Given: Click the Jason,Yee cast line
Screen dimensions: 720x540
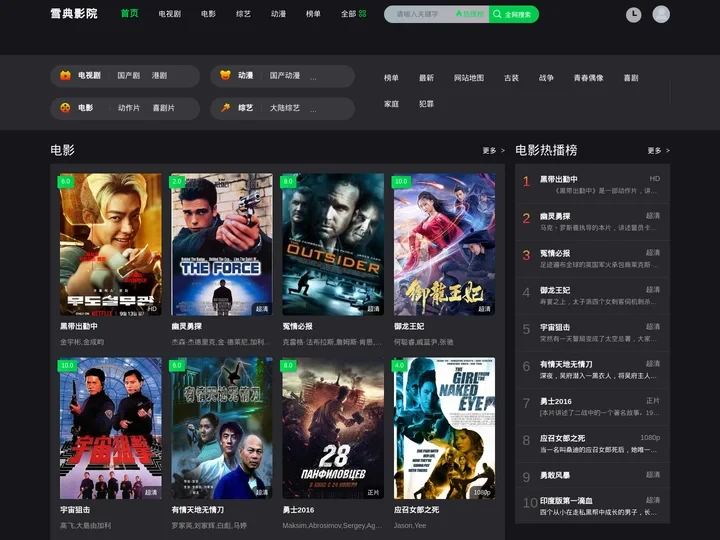Looking at the screenshot, I should pos(410,526).
